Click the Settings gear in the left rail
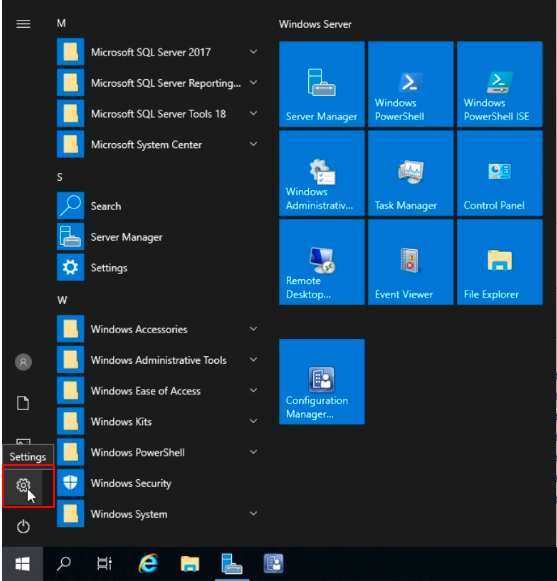Viewport: 557px width, 581px height. (x=23, y=485)
